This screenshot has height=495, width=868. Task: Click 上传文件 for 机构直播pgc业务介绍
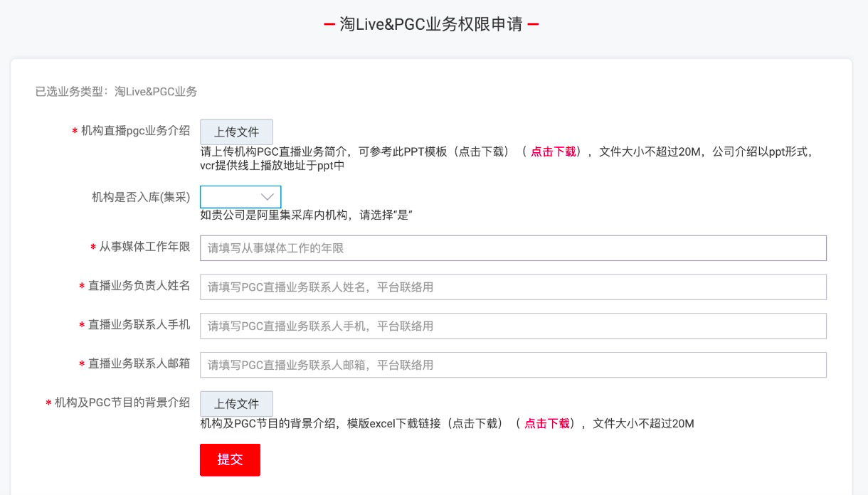pyautogui.click(x=236, y=132)
